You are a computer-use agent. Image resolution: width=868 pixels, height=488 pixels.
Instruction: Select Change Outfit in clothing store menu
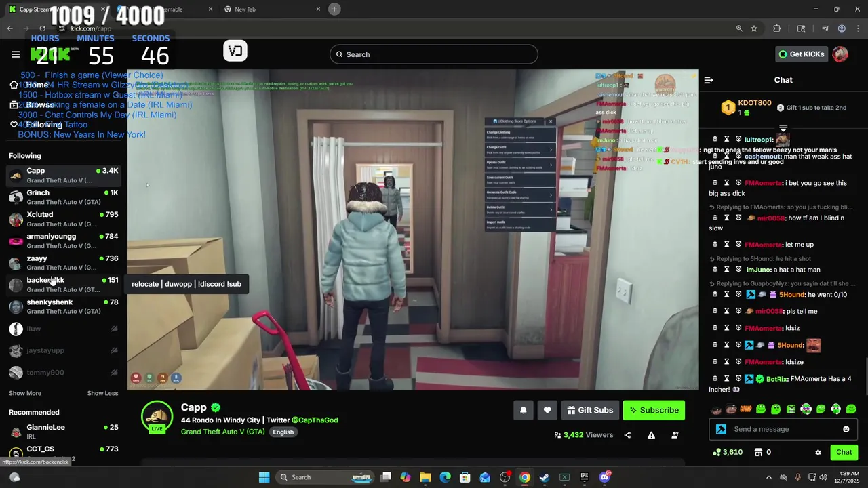click(519, 148)
